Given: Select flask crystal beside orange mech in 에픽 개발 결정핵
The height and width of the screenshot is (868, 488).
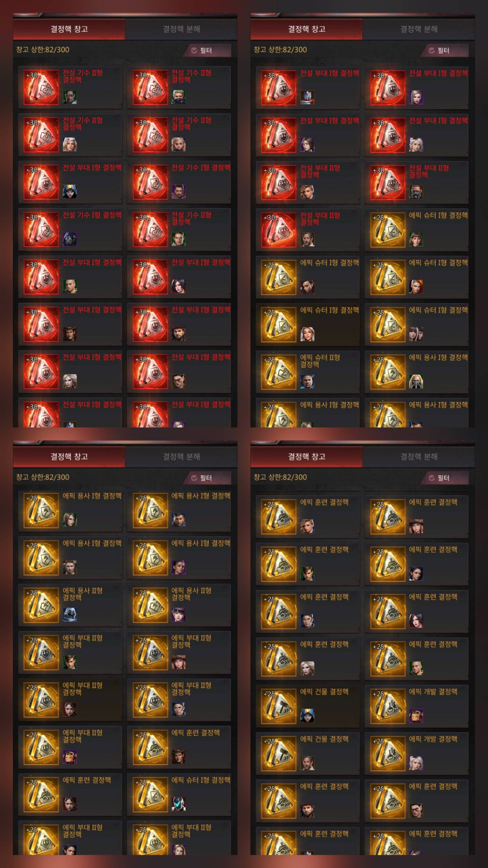Looking at the screenshot, I should [387, 706].
